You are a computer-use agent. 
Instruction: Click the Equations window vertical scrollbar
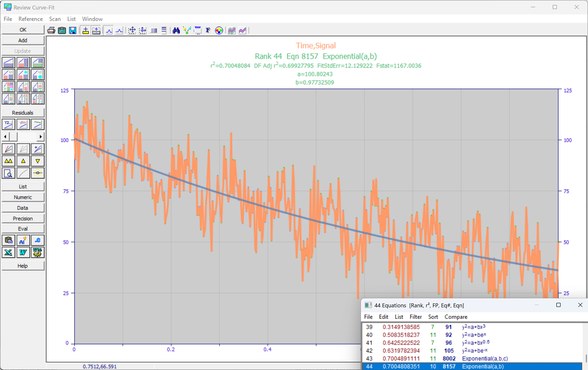585,345
